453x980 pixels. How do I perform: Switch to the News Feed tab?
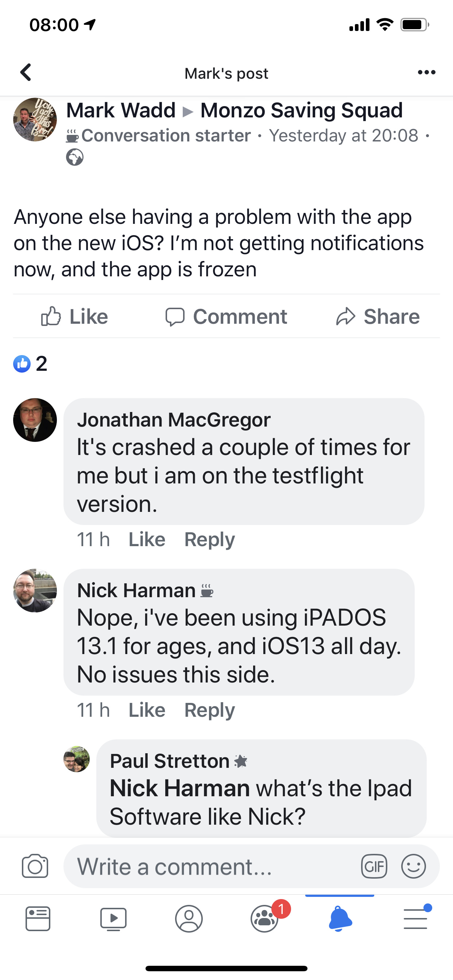tap(38, 919)
